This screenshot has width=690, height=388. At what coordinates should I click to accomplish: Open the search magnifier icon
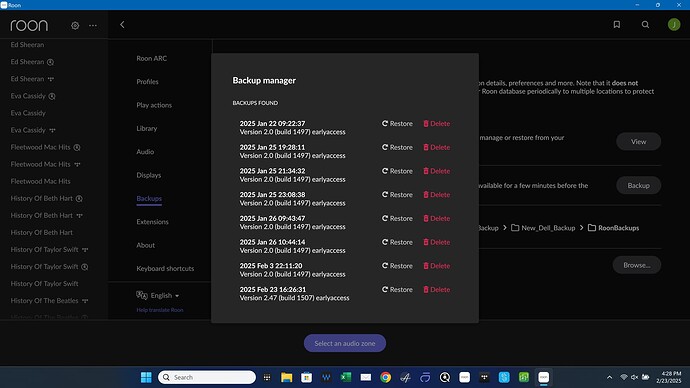click(x=645, y=25)
